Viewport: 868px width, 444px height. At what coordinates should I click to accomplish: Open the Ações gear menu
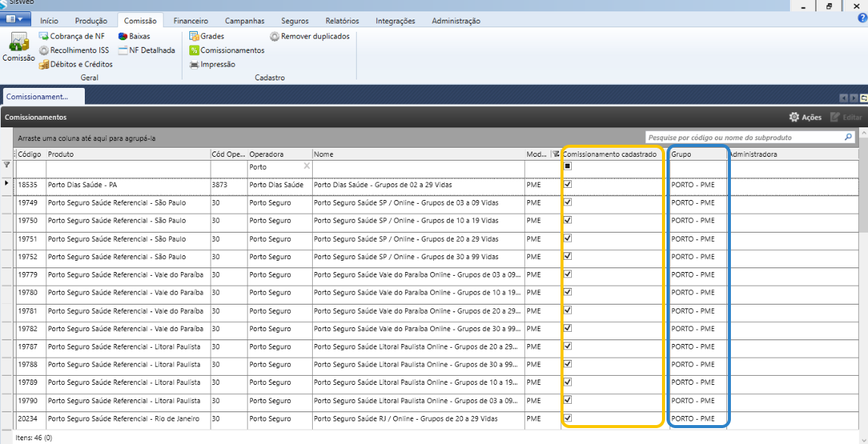(x=805, y=117)
